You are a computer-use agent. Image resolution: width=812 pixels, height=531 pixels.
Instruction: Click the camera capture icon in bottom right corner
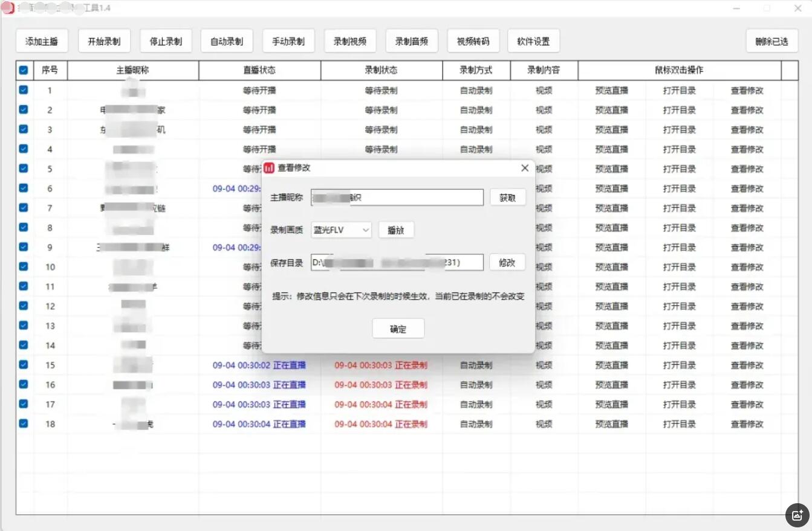point(797,515)
